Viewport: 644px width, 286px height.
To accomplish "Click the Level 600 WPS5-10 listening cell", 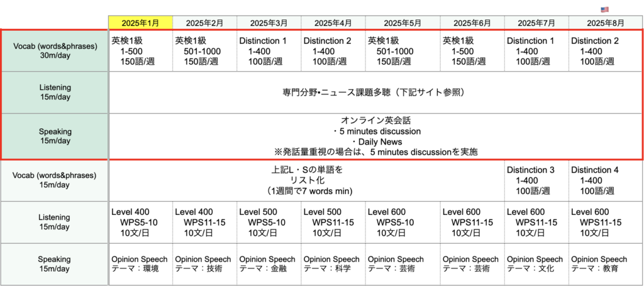I will click(x=402, y=223).
